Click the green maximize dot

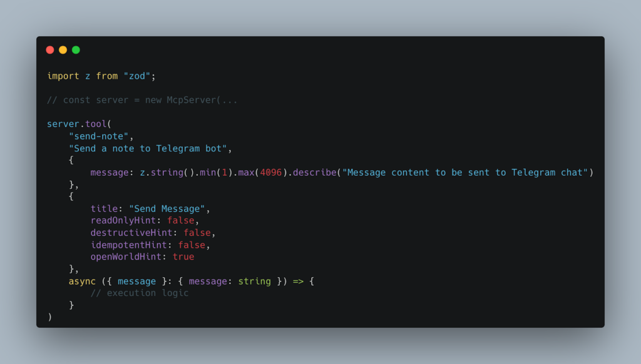click(x=76, y=50)
